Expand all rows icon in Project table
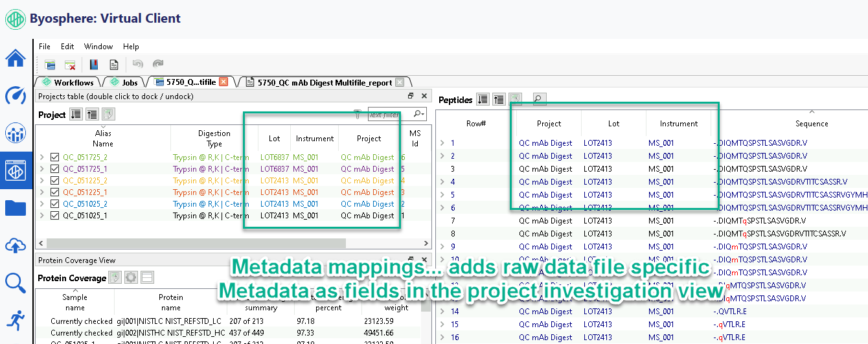Screen dimensions: 868x344 pyautogui.click(x=76, y=115)
